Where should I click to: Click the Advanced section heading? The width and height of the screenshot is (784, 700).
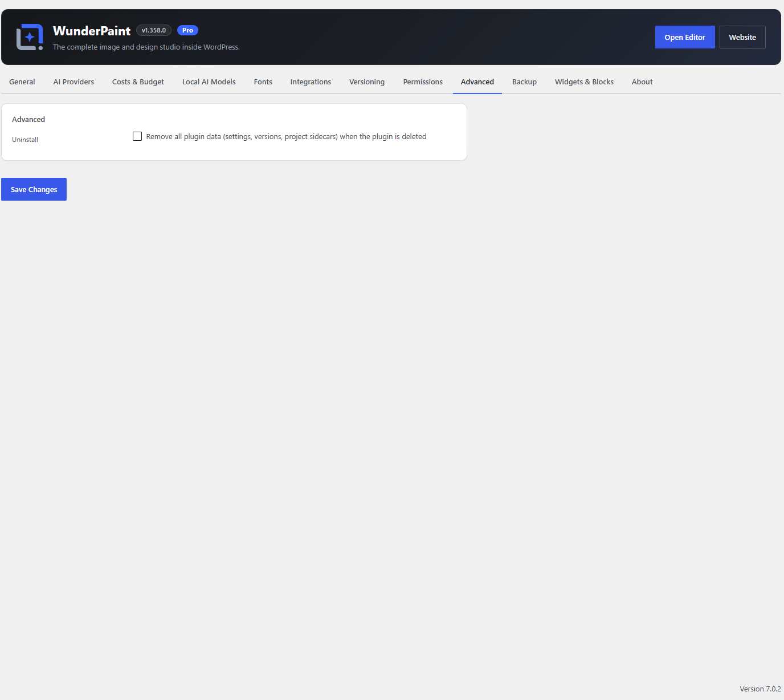(x=28, y=119)
